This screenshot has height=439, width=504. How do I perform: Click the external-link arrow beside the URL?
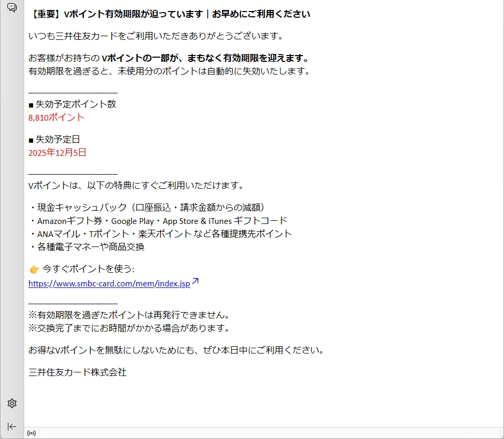pyautogui.click(x=195, y=282)
